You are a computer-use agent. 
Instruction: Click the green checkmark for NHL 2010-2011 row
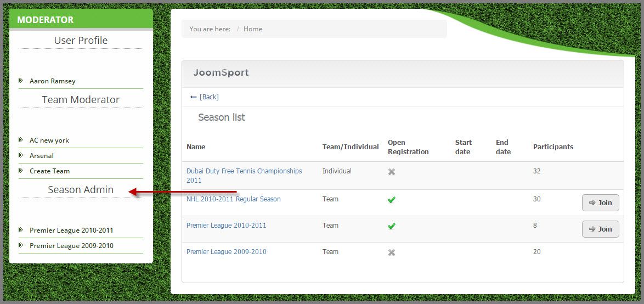392,200
